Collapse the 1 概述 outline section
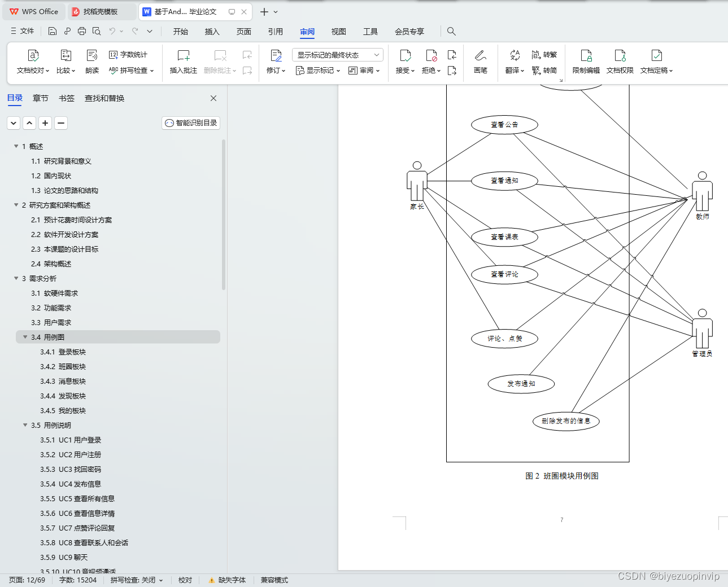 click(x=16, y=146)
